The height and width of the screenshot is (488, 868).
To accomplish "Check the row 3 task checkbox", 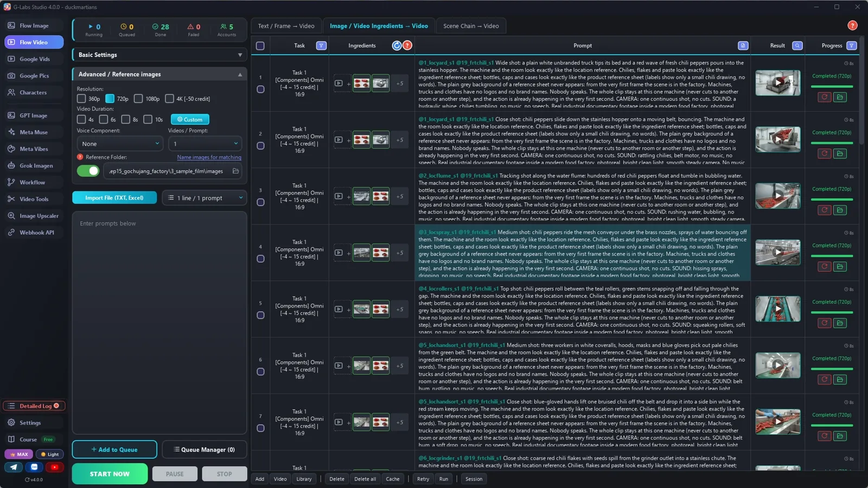I will click(260, 202).
